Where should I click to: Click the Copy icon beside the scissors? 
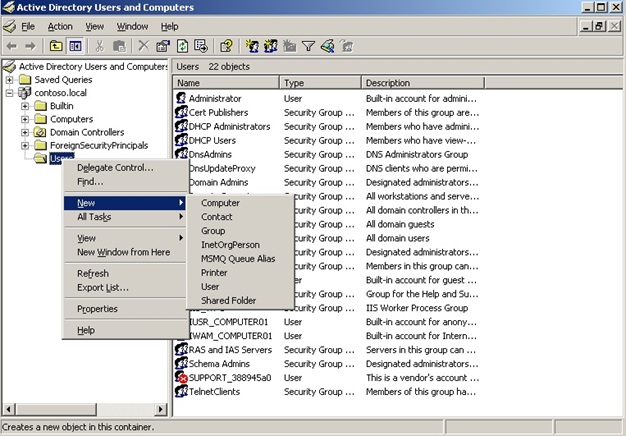tap(119, 46)
